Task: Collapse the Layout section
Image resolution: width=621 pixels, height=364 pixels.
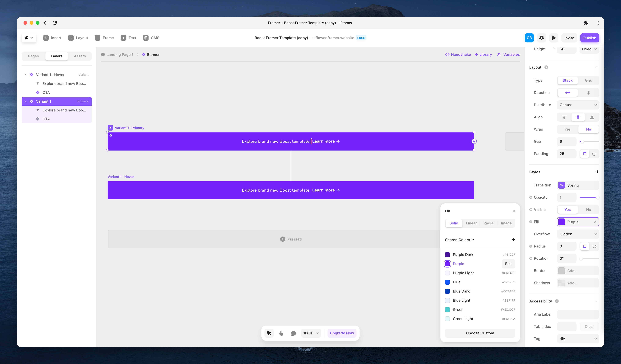Action: point(597,67)
